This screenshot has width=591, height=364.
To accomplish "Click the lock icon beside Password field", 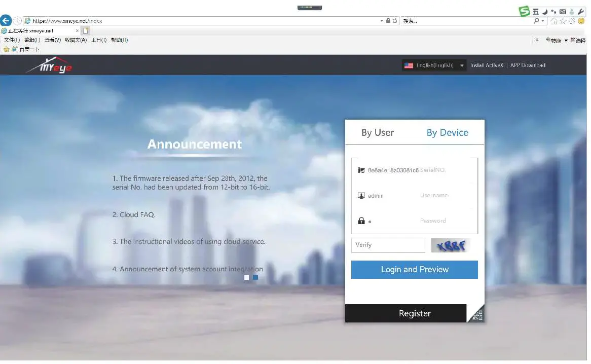I will click(361, 221).
